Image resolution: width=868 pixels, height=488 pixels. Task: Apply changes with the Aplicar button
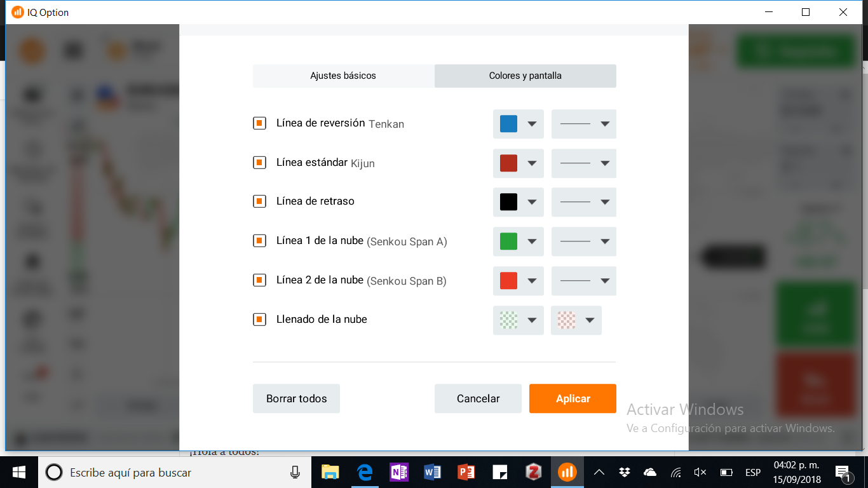tap(573, 398)
